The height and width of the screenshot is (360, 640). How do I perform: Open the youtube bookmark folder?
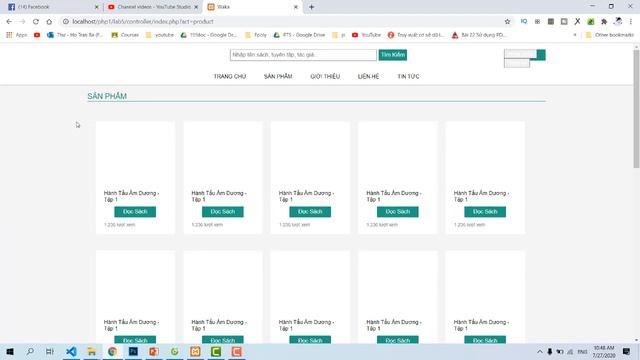tap(160, 35)
